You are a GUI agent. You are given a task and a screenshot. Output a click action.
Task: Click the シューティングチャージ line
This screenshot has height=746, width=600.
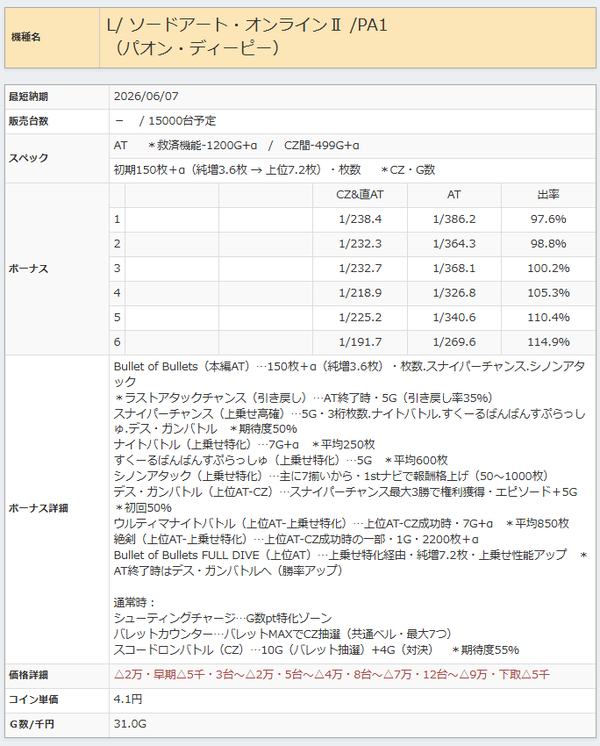[x=223, y=618]
